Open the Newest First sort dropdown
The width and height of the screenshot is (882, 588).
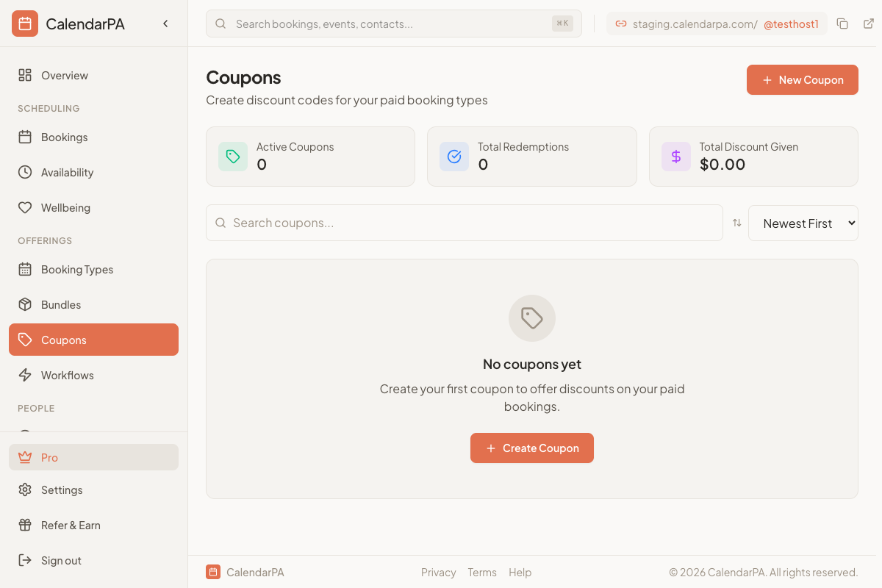click(803, 223)
